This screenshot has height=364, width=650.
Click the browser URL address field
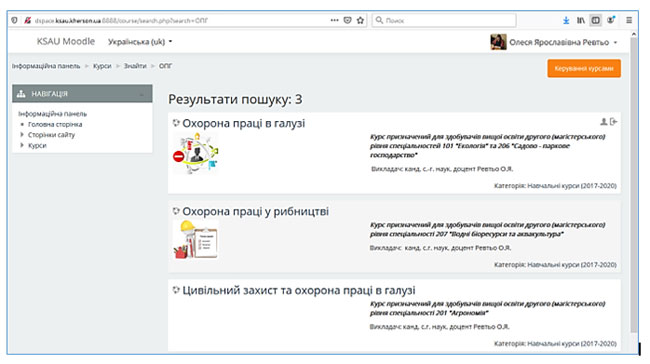(178, 20)
